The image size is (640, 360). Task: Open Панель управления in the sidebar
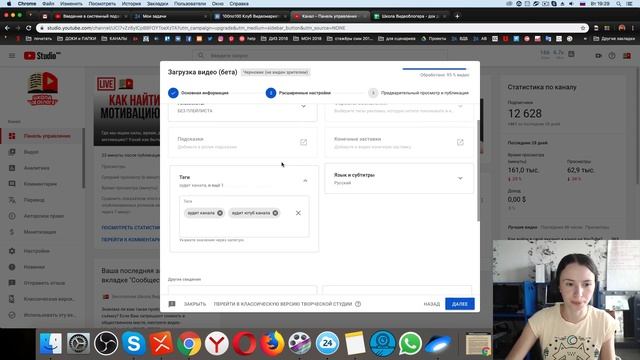point(42,136)
